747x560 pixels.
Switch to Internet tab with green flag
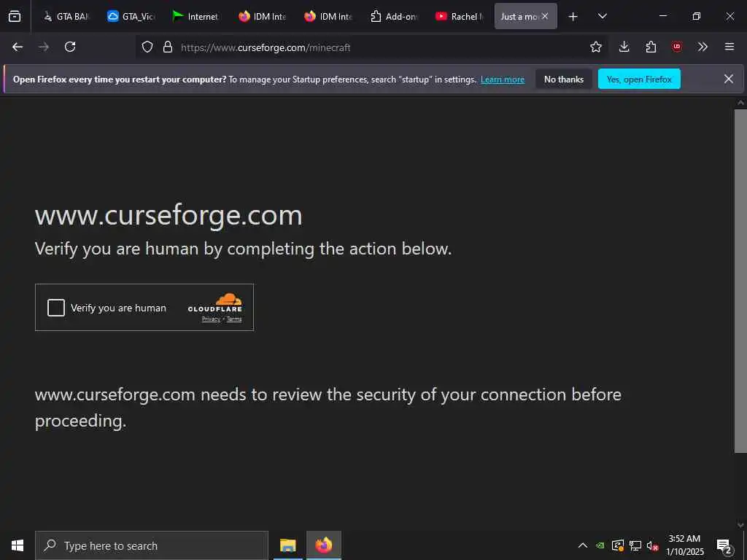coord(196,16)
